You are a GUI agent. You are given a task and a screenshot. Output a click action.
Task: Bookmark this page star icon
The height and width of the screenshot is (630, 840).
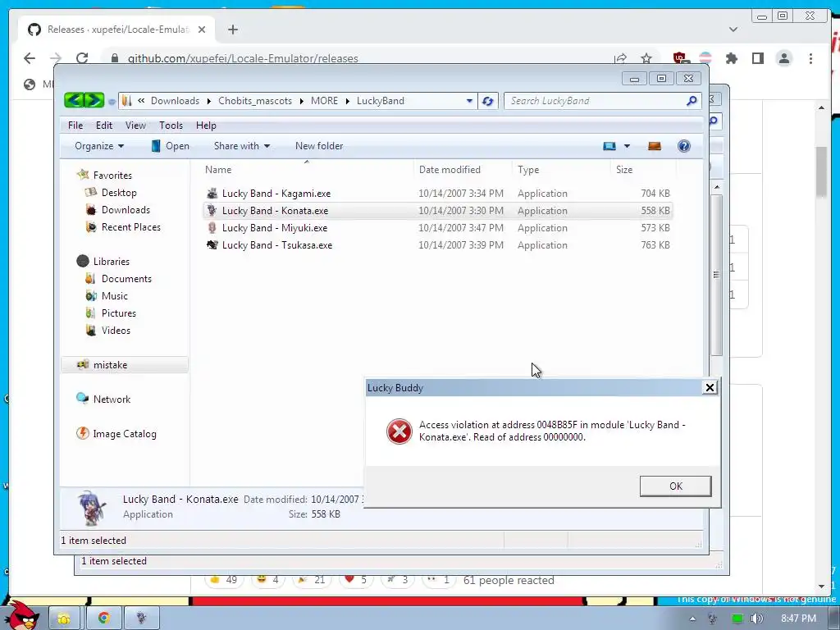pyautogui.click(x=646, y=58)
